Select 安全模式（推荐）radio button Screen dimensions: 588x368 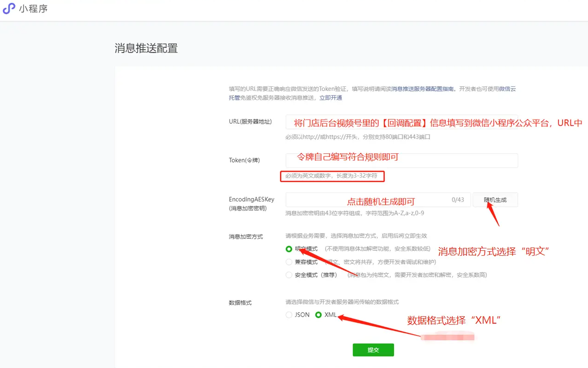(289, 275)
